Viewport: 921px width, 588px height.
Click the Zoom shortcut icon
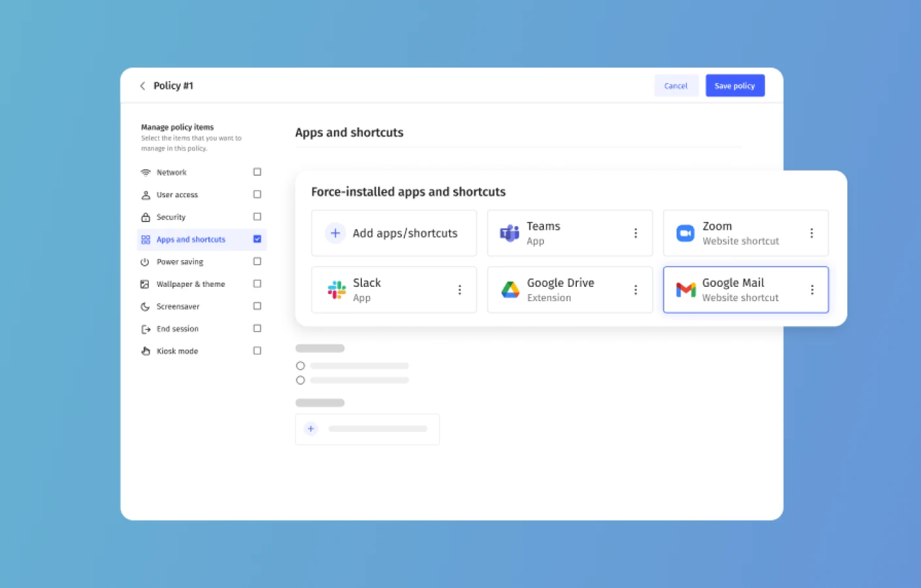[x=685, y=233]
